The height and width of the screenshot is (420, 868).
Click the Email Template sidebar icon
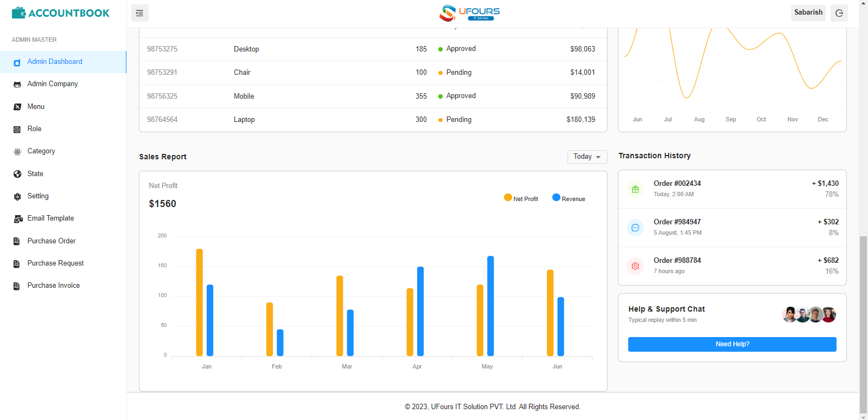point(18,219)
